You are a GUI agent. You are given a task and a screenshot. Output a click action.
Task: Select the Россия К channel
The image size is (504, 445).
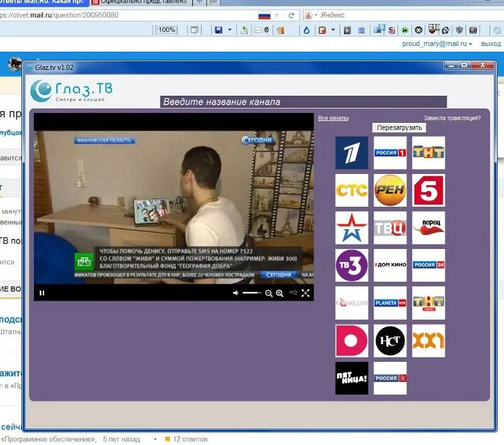tap(390, 378)
